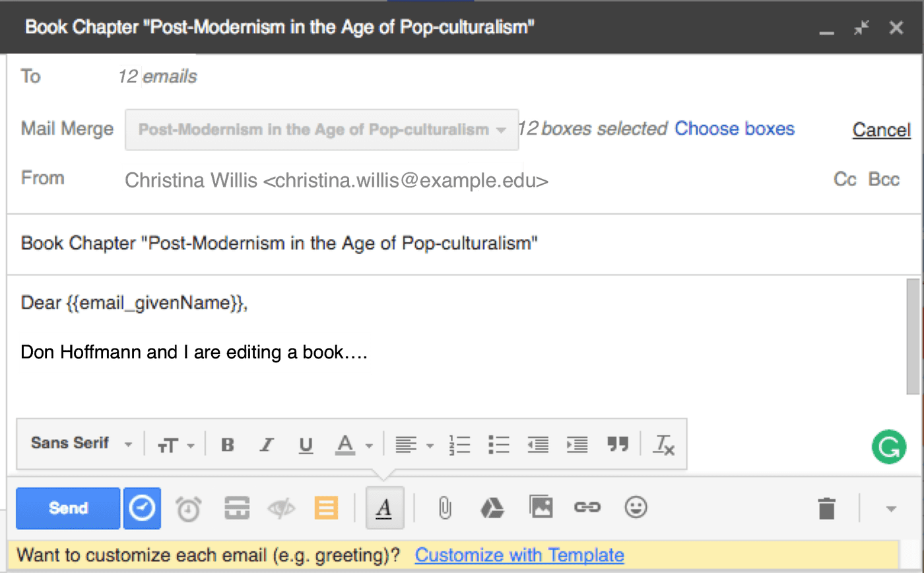Open the text color picker
924x573 pixels.
tap(354, 445)
